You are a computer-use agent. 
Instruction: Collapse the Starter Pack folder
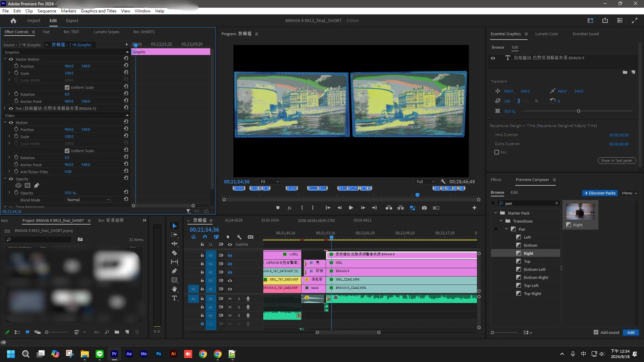[x=496, y=213]
